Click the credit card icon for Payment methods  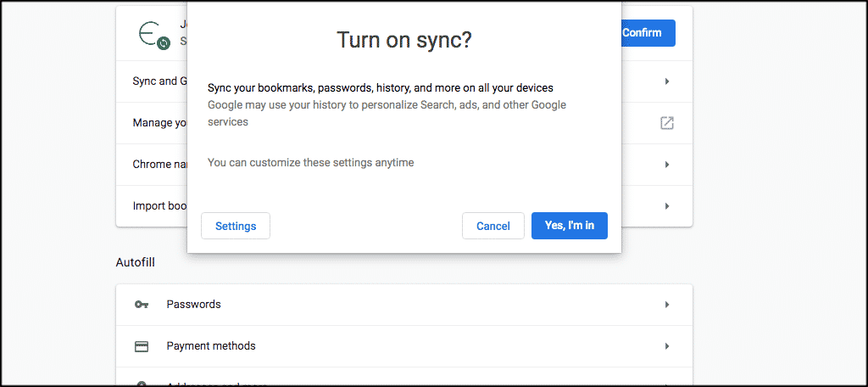tap(142, 346)
